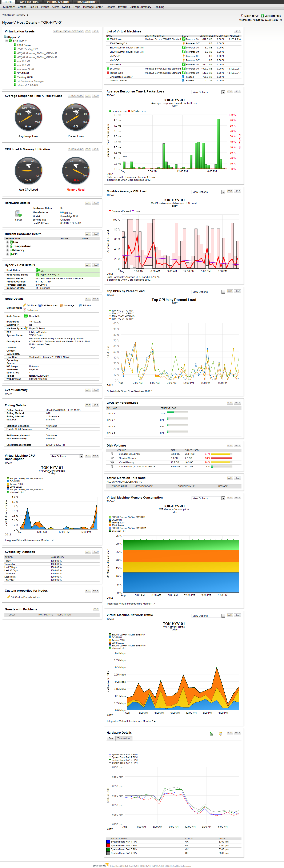
Task: Click the Edit Node pencil icon
Action: [x=24, y=305]
